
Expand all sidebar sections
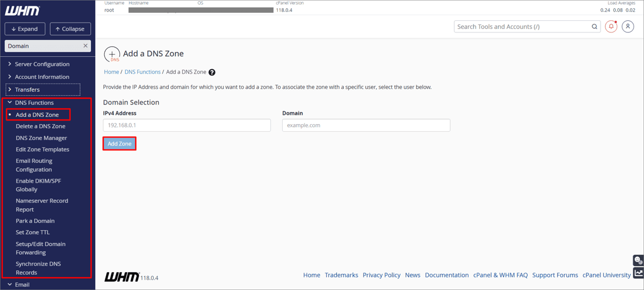25,29
